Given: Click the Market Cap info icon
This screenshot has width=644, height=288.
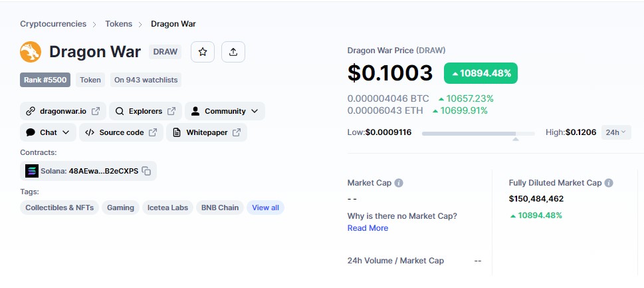Looking at the screenshot, I should 399,183.
